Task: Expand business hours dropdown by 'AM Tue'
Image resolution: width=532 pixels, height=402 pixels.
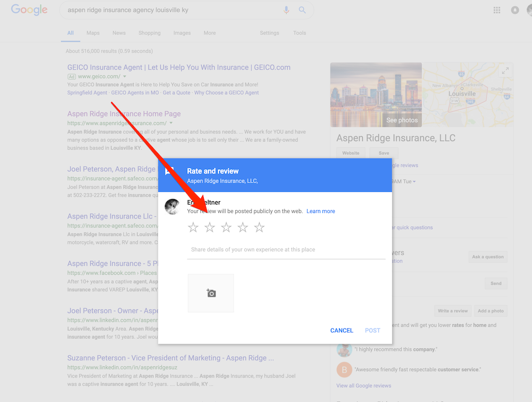Action: 414,182
